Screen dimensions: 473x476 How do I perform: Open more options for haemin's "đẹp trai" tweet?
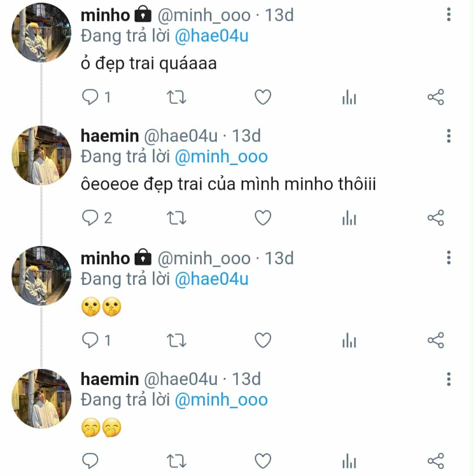(448, 136)
